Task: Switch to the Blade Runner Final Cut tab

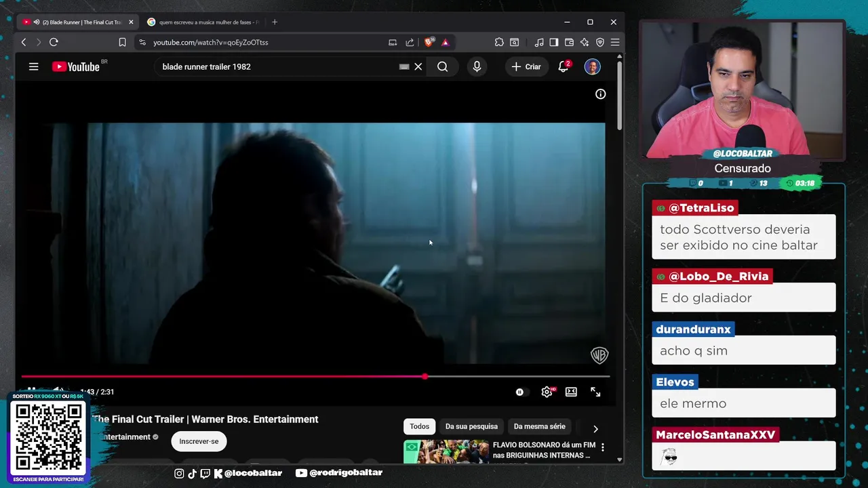Action: pos(77,22)
